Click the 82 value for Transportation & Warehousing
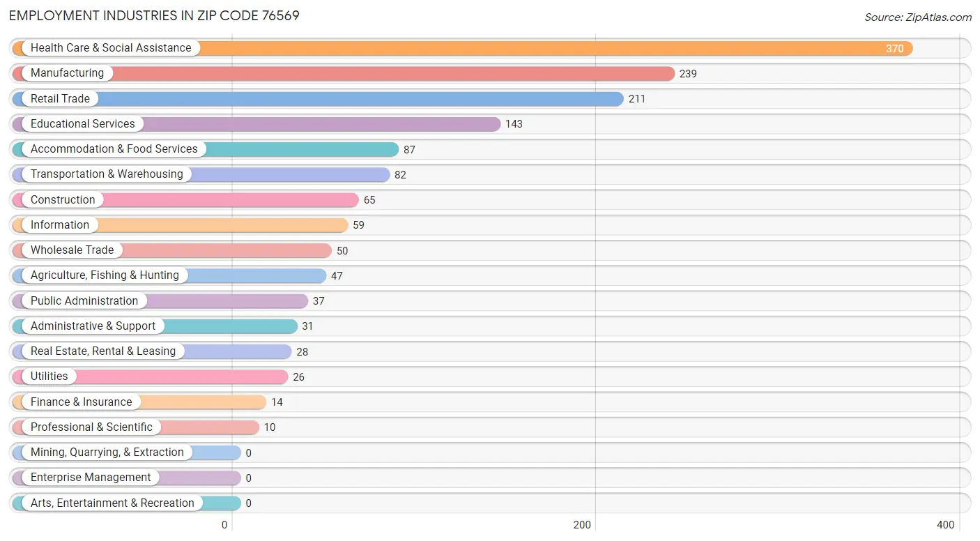 (x=400, y=175)
